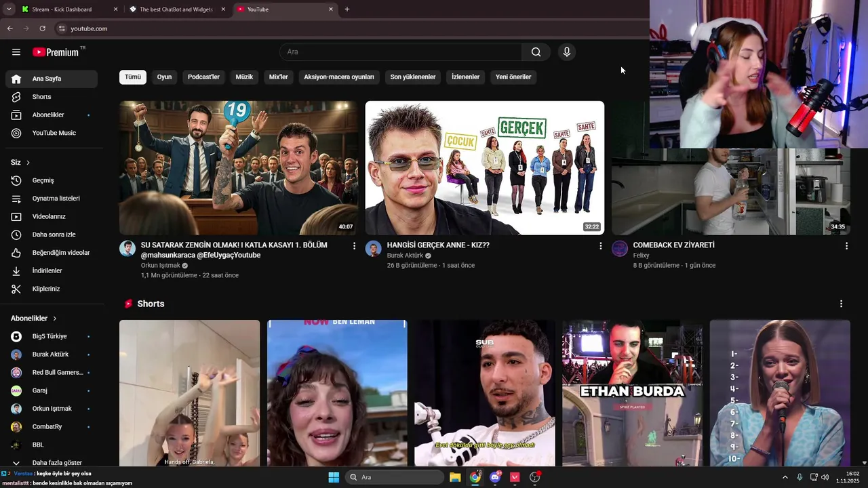Screen dimensions: 868x488
Task: Open Burak Aktürk subscription channel
Action: [x=52, y=354]
